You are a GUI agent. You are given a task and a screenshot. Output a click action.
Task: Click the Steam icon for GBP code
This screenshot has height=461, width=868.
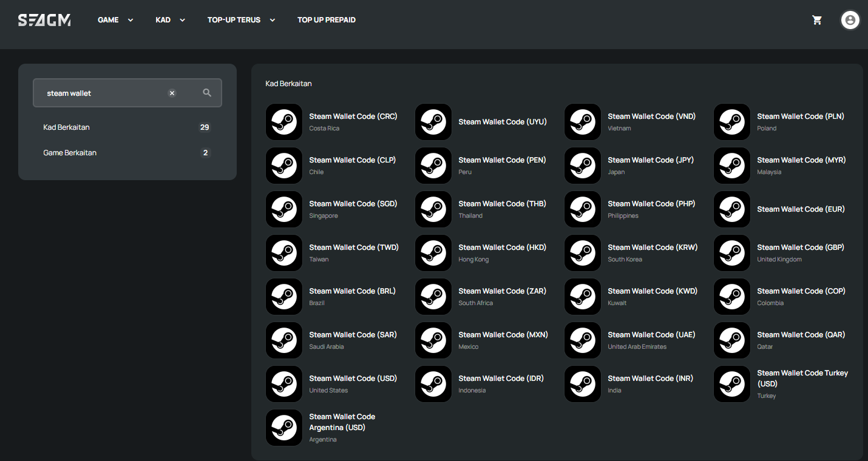tap(732, 253)
